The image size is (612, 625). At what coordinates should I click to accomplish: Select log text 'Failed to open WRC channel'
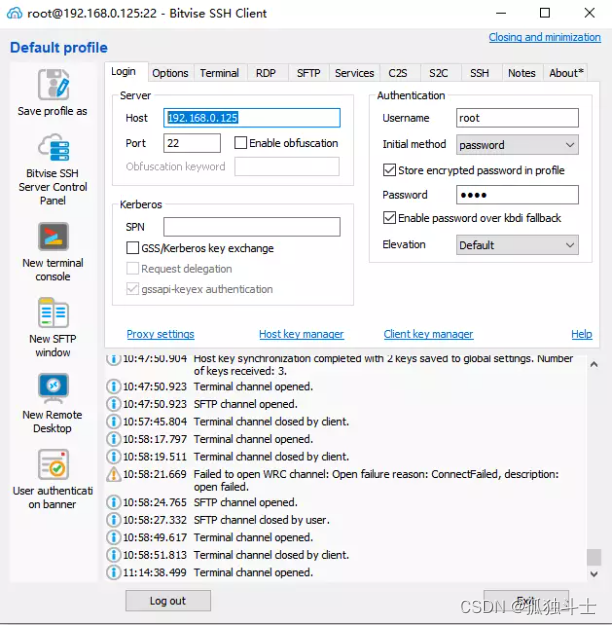(x=261, y=474)
